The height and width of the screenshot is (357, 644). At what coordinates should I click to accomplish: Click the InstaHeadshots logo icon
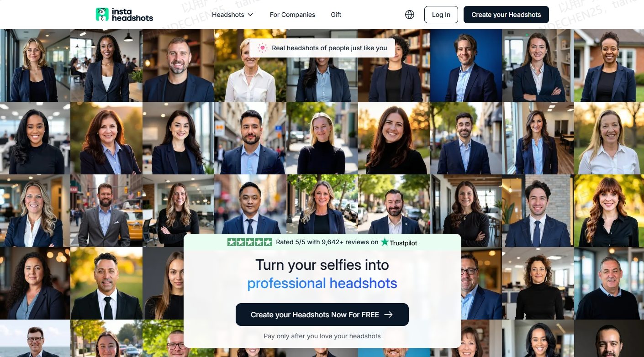click(x=102, y=14)
